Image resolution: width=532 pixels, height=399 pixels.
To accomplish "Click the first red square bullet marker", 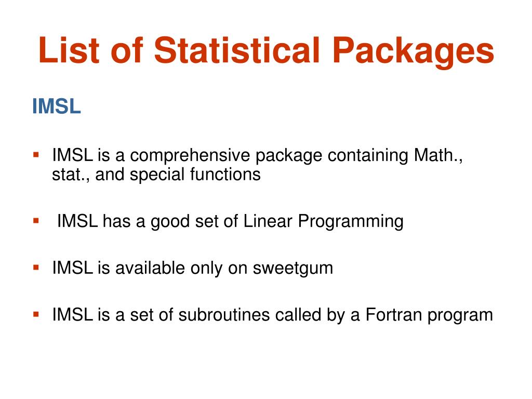I will [x=36, y=155].
